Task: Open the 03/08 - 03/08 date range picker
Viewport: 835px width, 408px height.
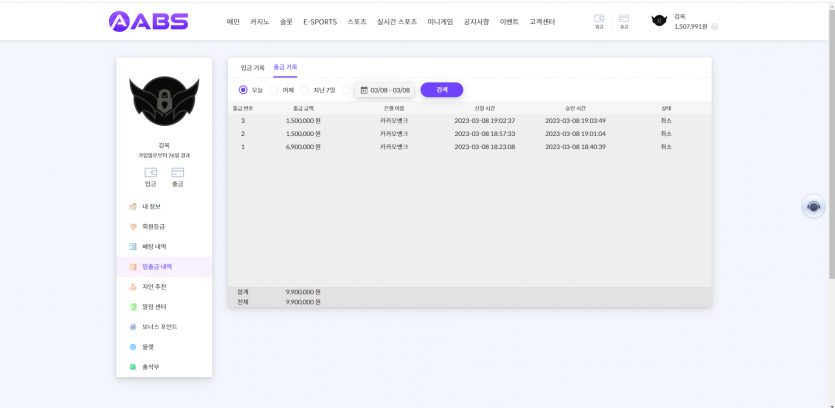Action: [385, 90]
